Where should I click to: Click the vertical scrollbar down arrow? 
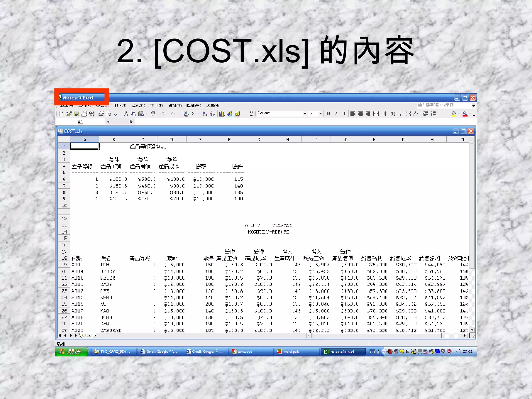[x=472, y=330]
